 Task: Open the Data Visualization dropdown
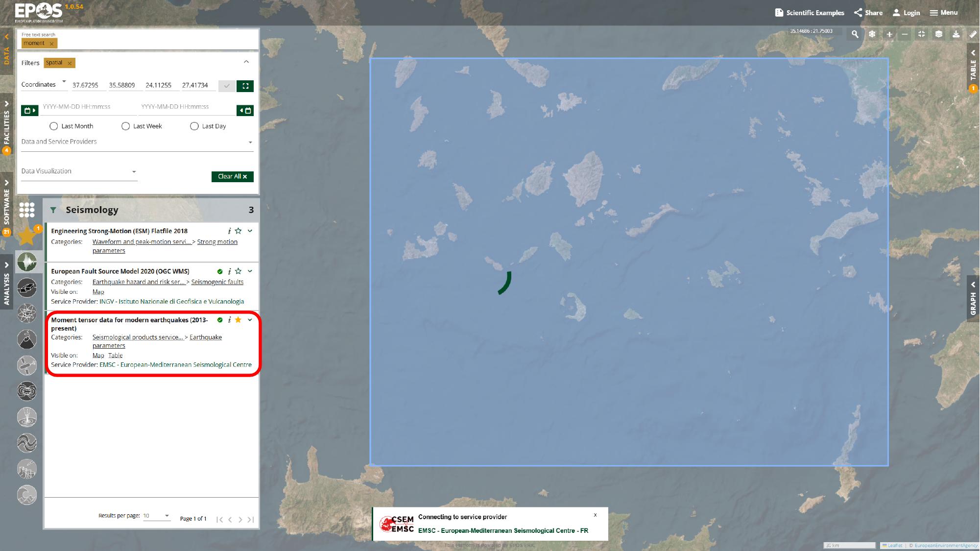click(79, 171)
